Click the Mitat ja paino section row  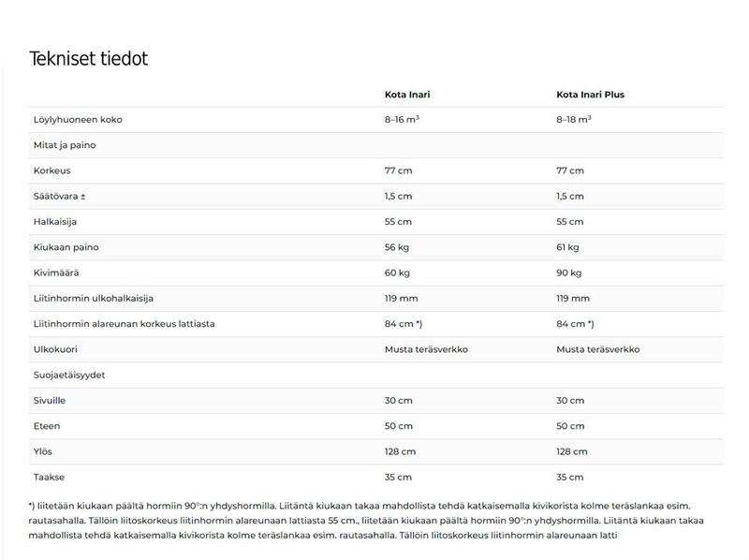pyautogui.click(x=65, y=145)
